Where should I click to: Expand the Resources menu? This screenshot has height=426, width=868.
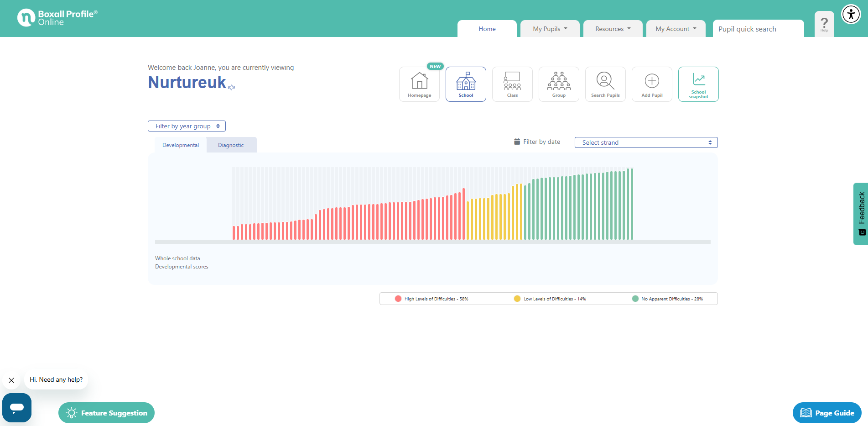[613, 29]
